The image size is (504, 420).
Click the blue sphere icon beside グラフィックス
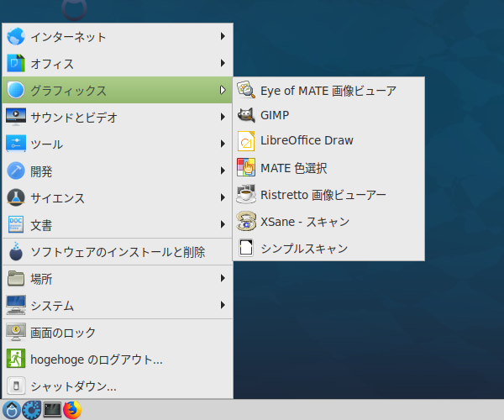tap(16, 90)
